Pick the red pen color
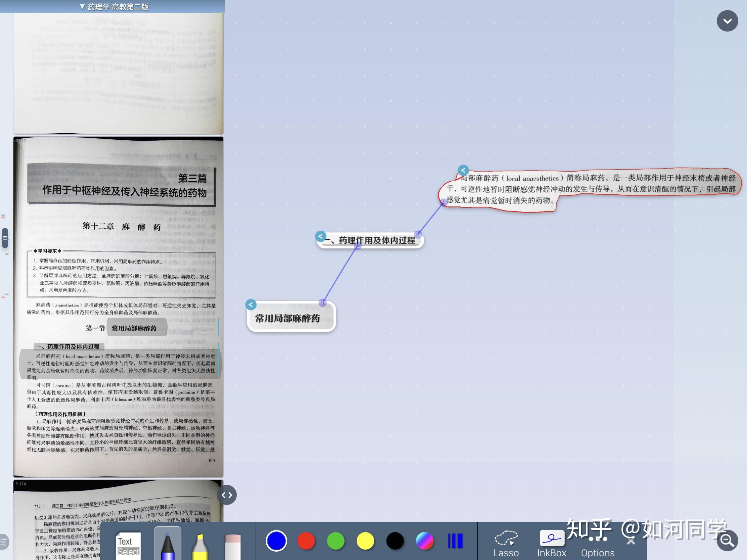The width and height of the screenshot is (747, 560). 306,541
